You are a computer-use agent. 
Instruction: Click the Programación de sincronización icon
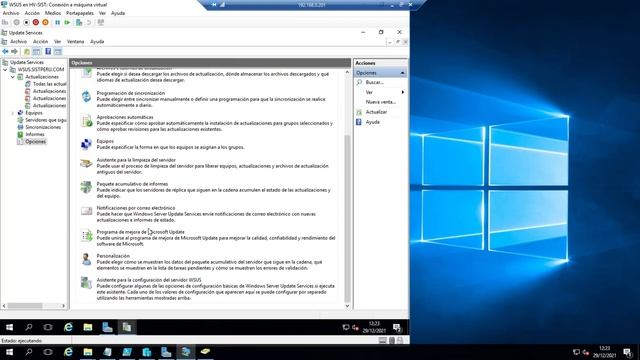tap(86, 96)
